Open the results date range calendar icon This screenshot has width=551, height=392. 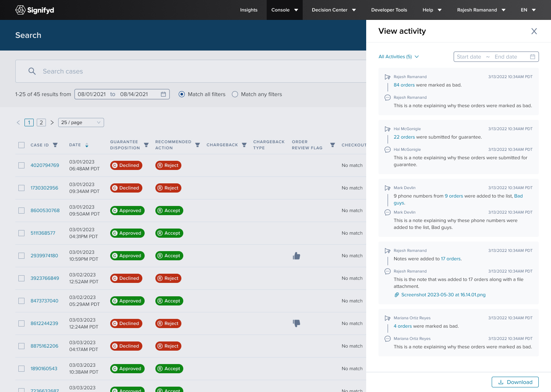(x=163, y=94)
